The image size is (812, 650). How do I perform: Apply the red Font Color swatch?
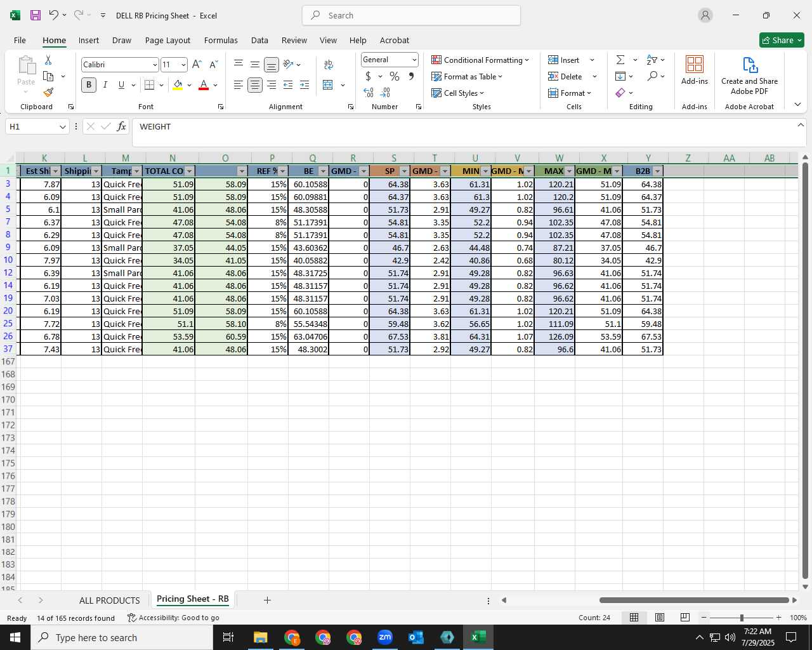[204, 85]
